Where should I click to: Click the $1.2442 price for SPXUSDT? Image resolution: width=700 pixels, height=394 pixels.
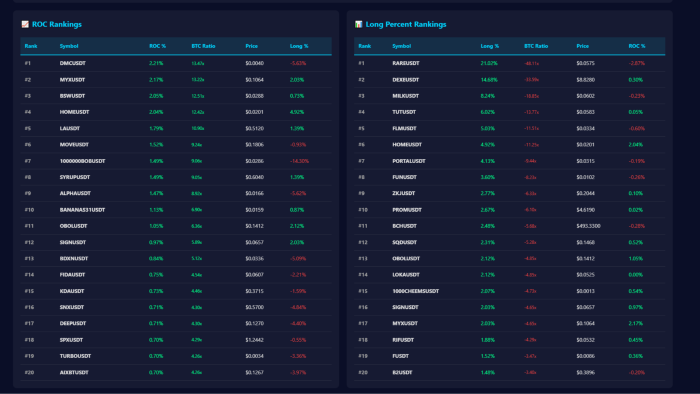(254, 340)
